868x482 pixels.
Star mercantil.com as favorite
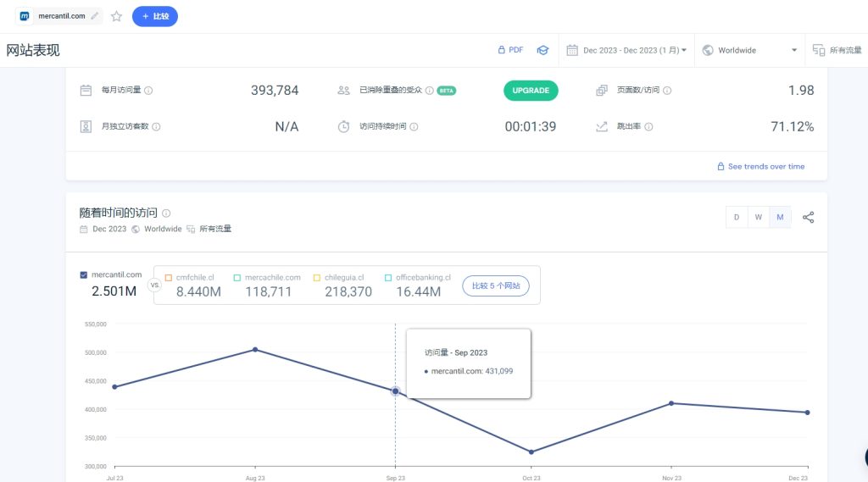click(116, 17)
